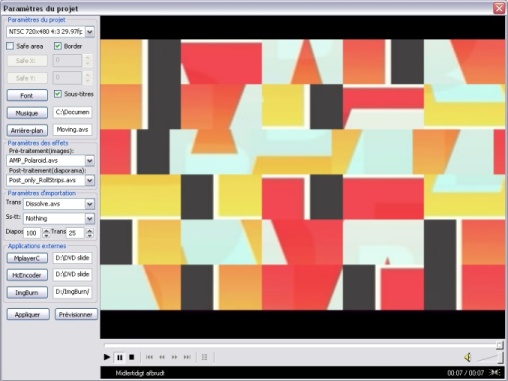The width and height of the screenshot is (508, 381).
Task: Skip to the next track icon
Action: tap(187, 357)
